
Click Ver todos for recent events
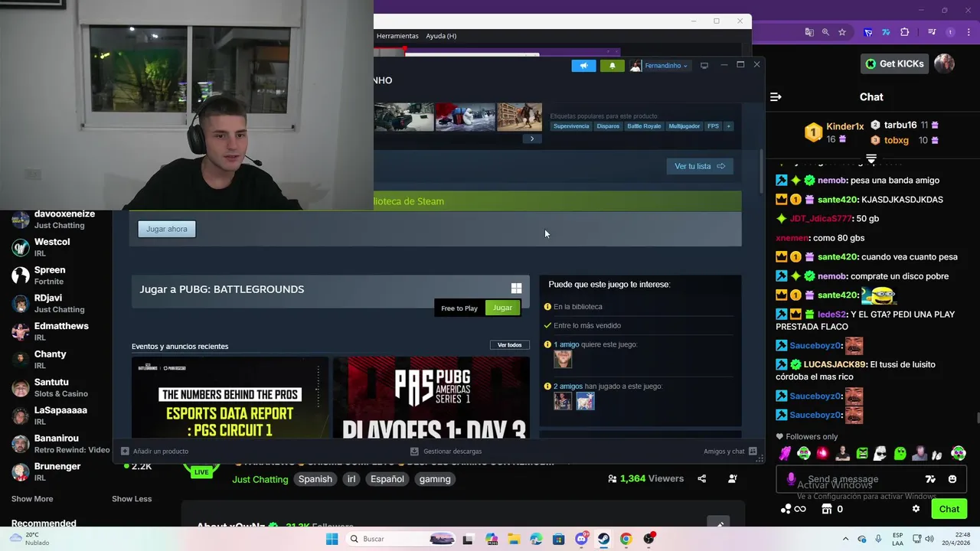(x=509, y=345)
